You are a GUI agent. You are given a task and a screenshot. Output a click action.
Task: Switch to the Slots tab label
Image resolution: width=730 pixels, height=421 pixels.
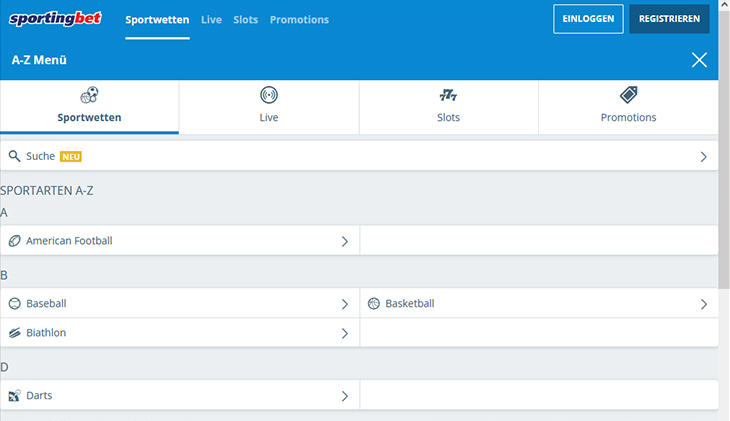click(448, 117)
